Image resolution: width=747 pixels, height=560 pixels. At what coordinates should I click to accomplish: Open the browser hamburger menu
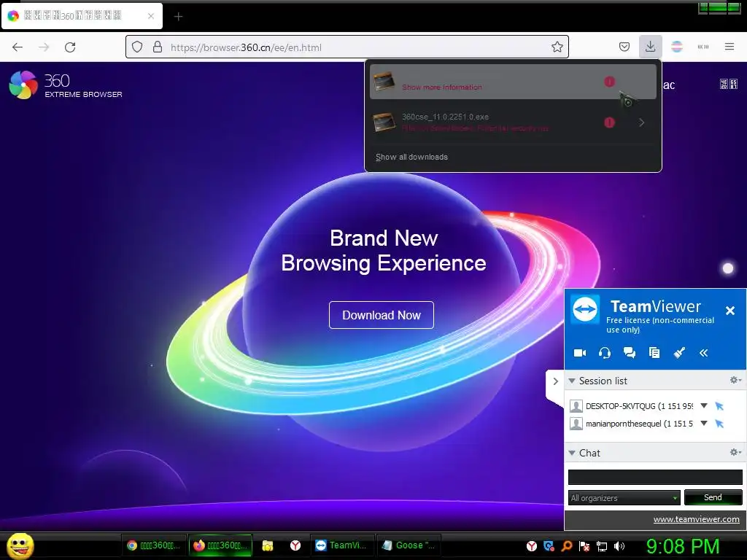729,47
